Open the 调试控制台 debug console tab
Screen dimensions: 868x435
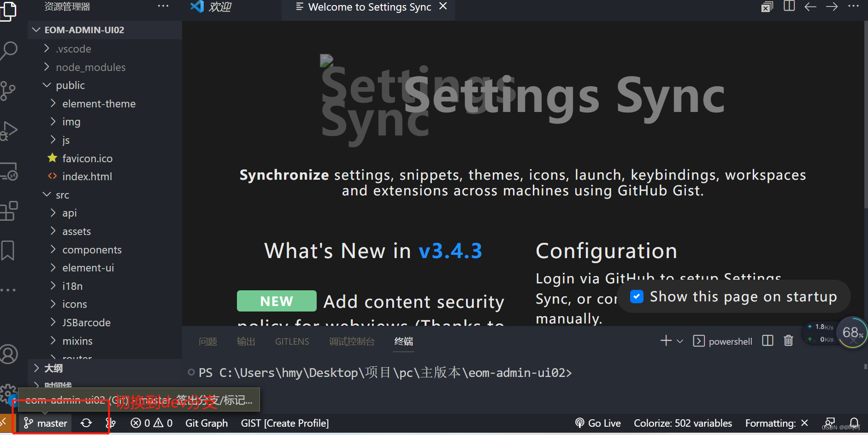[x=352, y=341]
